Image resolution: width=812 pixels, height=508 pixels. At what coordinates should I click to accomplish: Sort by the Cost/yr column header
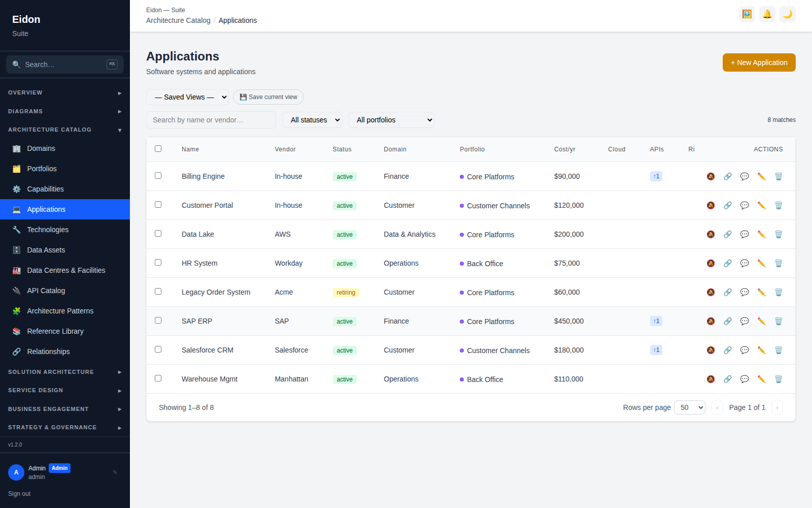[x=565, y=149]
